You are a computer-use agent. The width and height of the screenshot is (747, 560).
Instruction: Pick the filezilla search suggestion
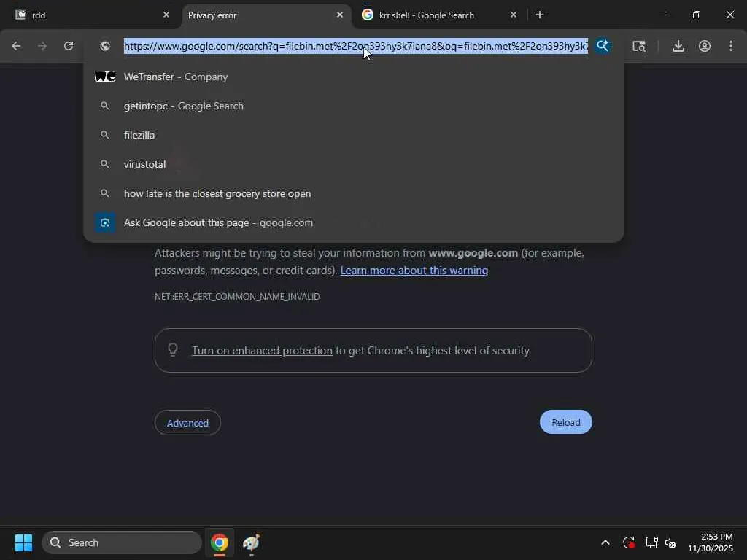coord(354,135)
